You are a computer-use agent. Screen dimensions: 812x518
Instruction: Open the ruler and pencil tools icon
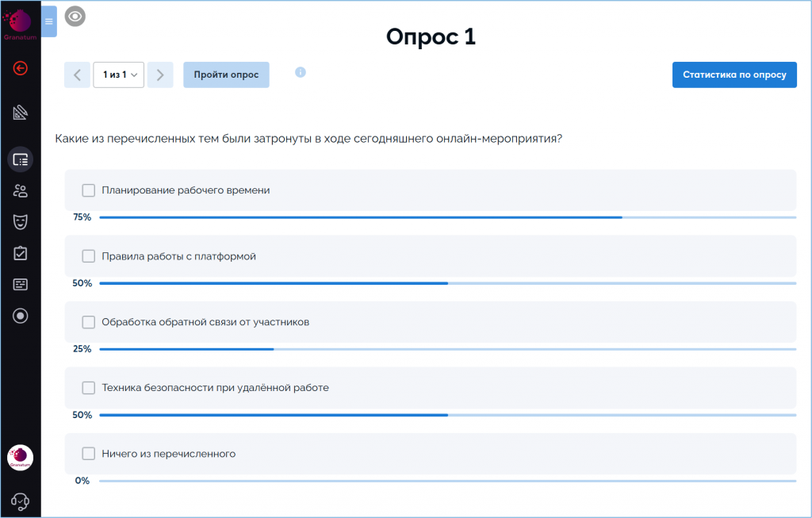click(x=21, y=113)
